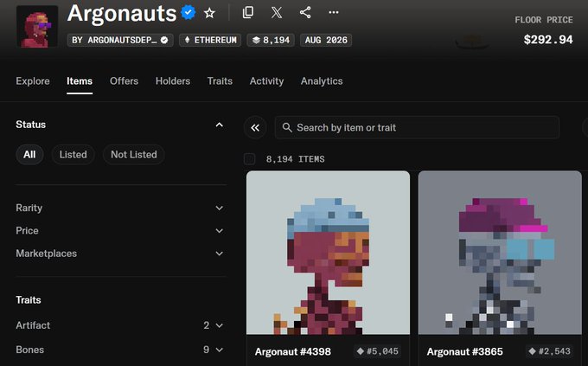
Task: Expand the Bones trait filter
Action: click(x=121, y=350)
